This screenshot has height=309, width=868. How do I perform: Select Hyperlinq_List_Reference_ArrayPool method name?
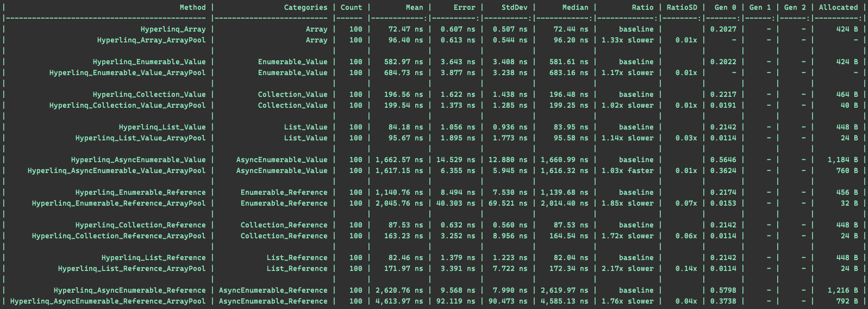click(x=132, y=269)
